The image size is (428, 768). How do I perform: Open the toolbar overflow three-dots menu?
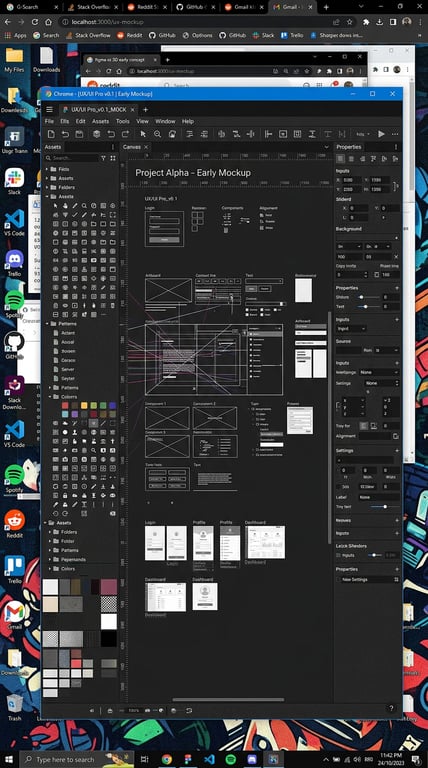click(x=395, y=134)
